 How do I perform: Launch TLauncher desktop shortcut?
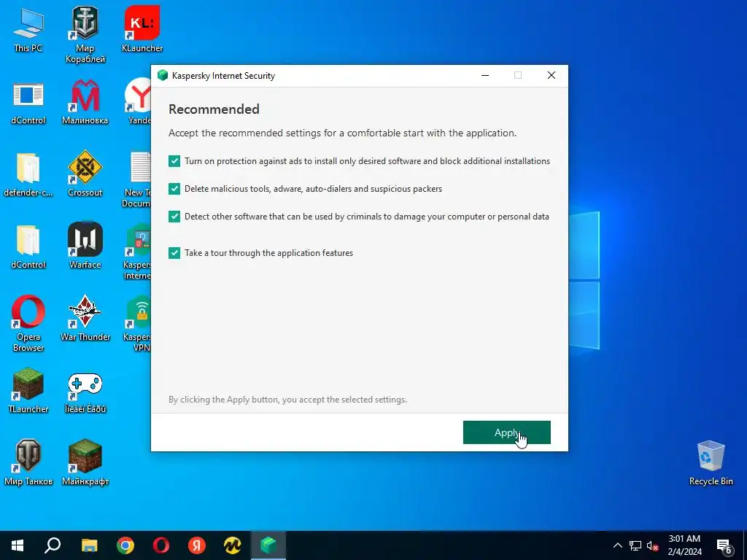28,391
